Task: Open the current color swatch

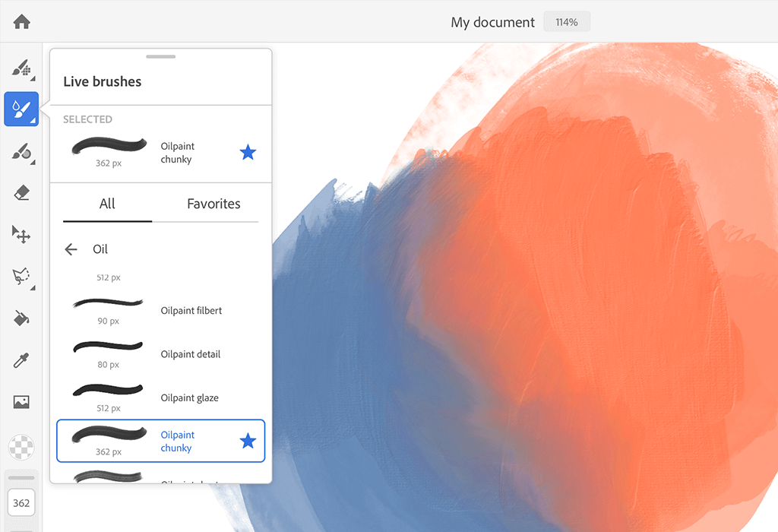Action: tap(21, 447)
